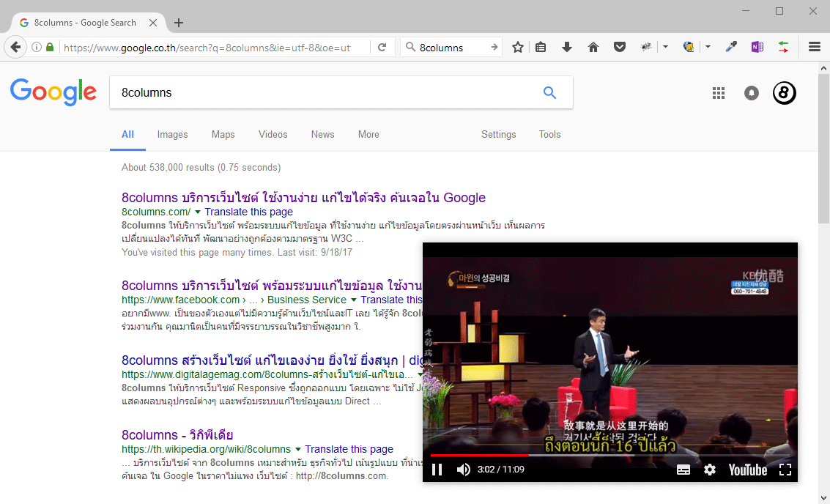Expand options arrow beside 8columns.com/ URL
Viewport: 830px width, 504px height.
coord(198,212)
